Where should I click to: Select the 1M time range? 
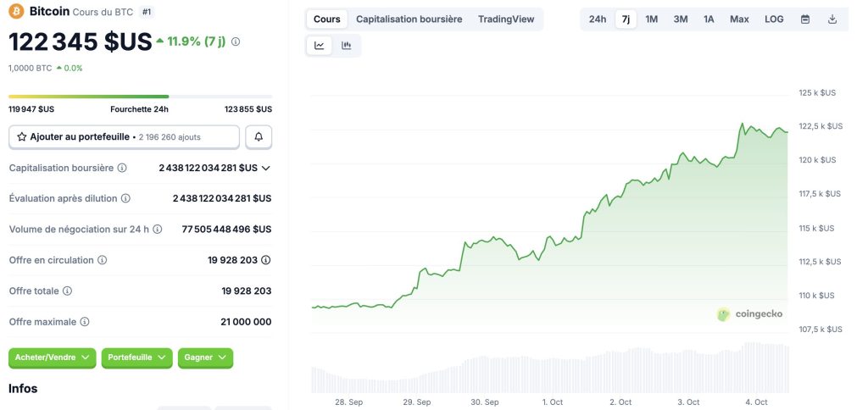pyautogui.click(x=652, y=19)
